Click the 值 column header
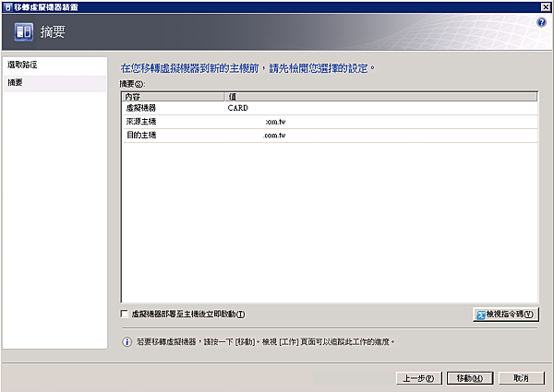Viewport: 554px width, 392px height. click(381, 96)
